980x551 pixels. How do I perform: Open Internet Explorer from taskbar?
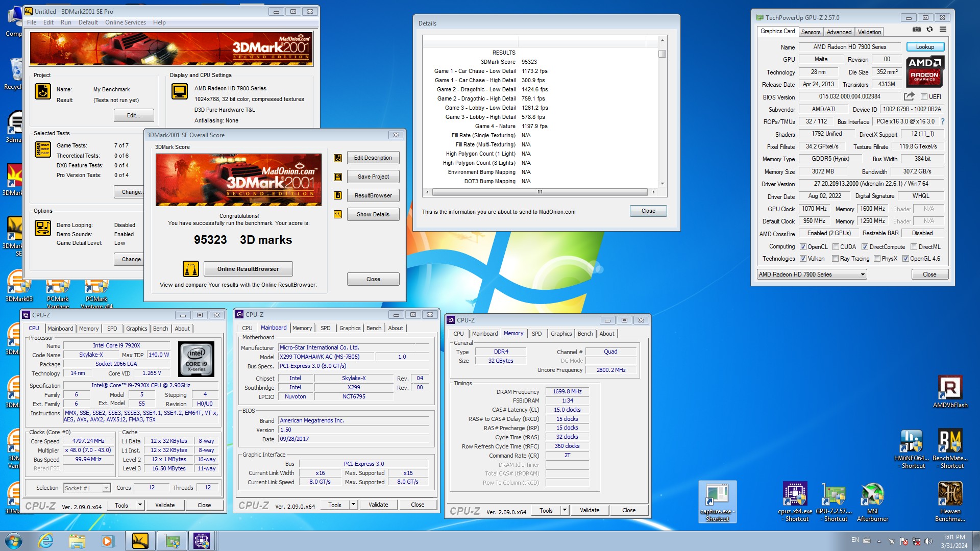coord(46,541)
